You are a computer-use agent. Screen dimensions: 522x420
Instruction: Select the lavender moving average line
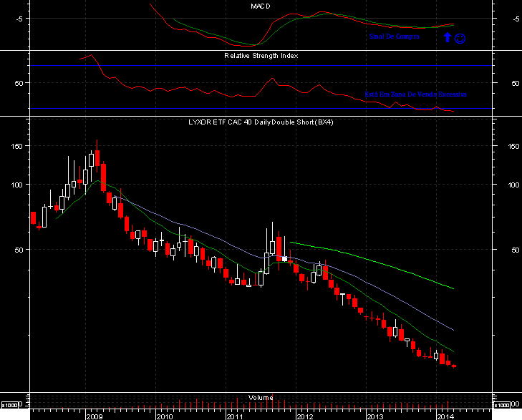pyautogui.click(x=284, y=256)
